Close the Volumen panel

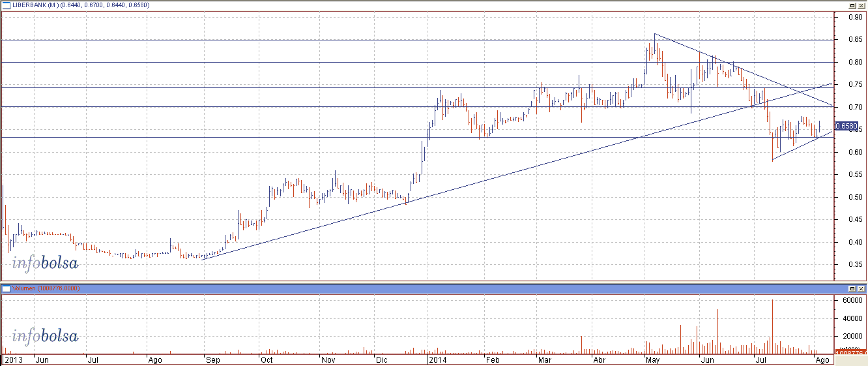coord(861,288)
